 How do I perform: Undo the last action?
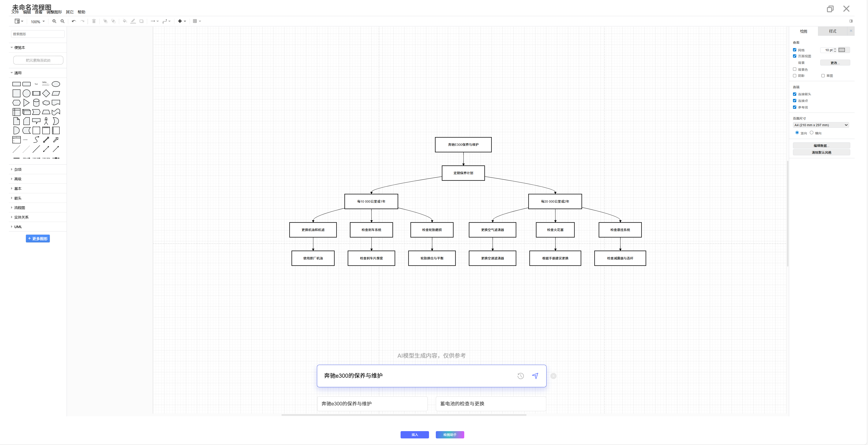(x=74, y=21)
